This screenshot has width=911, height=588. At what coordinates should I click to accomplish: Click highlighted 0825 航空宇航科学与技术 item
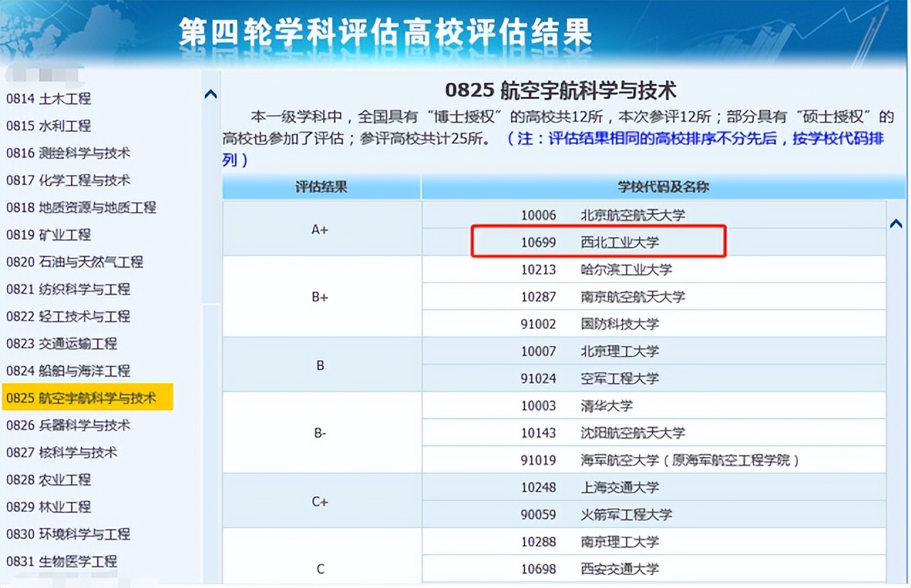point(88,398)
